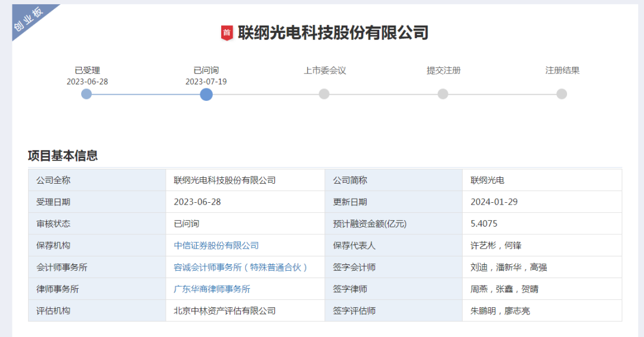Click the 签字律师 label cell
The height and width of the screenshot is (337, 644).
point(394,289)
